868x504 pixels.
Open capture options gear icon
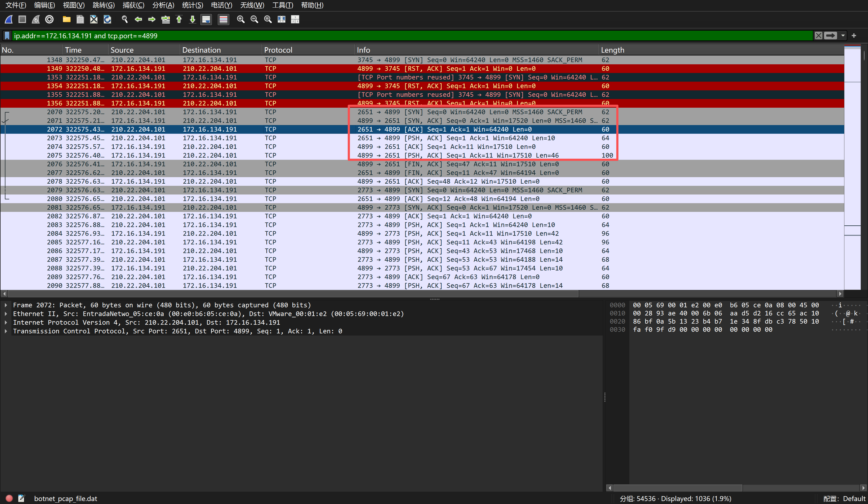click(x=49, y=20)
